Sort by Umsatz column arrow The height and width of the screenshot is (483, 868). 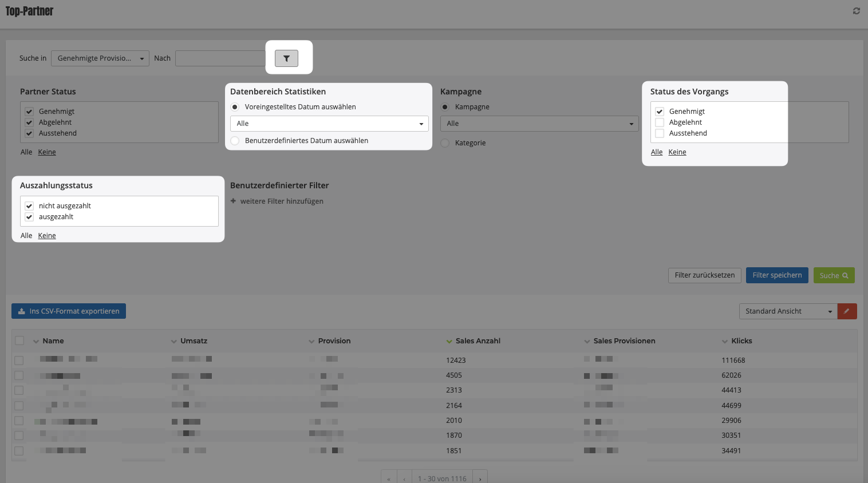(174, 342)
